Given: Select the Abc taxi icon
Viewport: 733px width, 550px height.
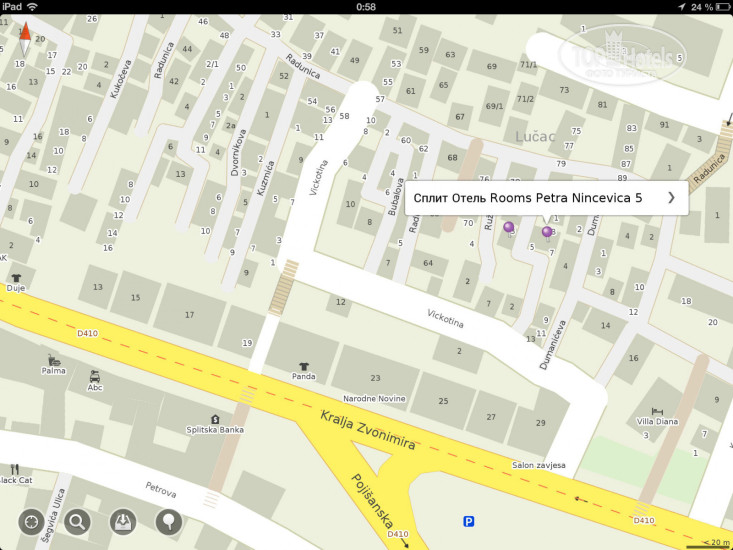Looking at the screenshot, I should pyautogui.click(x=95, y=377).
